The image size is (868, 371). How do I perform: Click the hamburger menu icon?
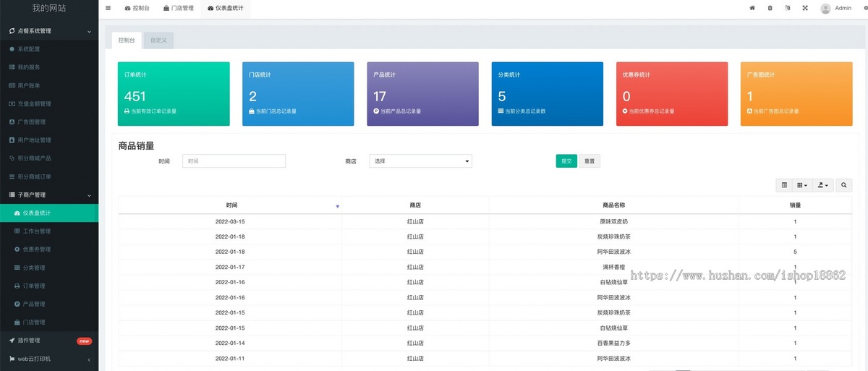tap(108, 8)
